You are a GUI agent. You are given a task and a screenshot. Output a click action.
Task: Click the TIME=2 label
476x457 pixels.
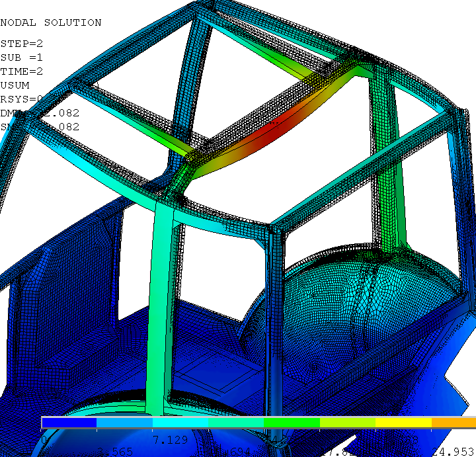21,71
